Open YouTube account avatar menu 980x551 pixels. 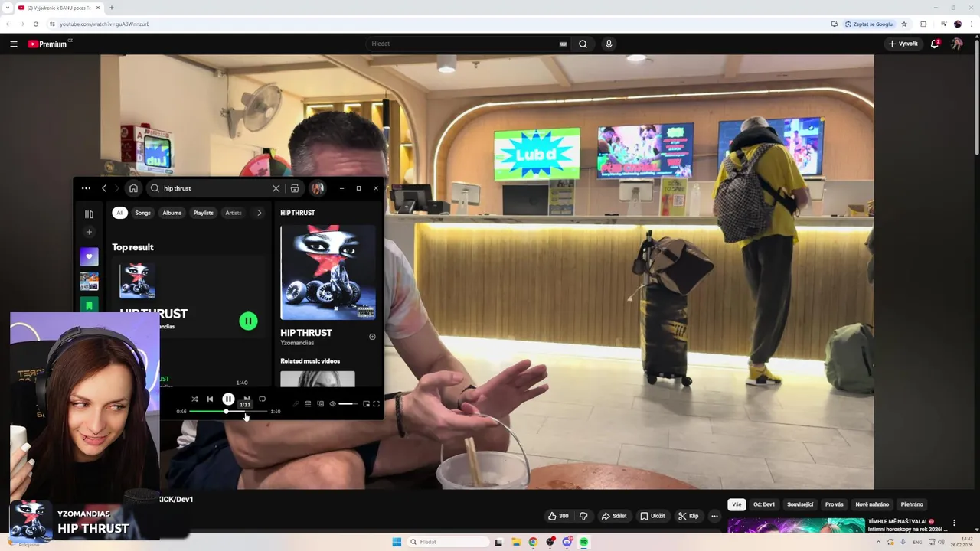point(957,44)
